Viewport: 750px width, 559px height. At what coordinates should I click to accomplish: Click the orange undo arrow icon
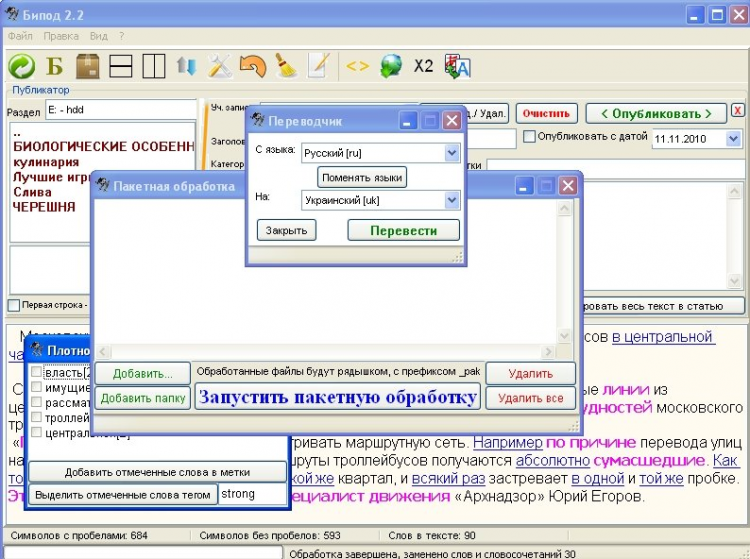click(253, 66)
